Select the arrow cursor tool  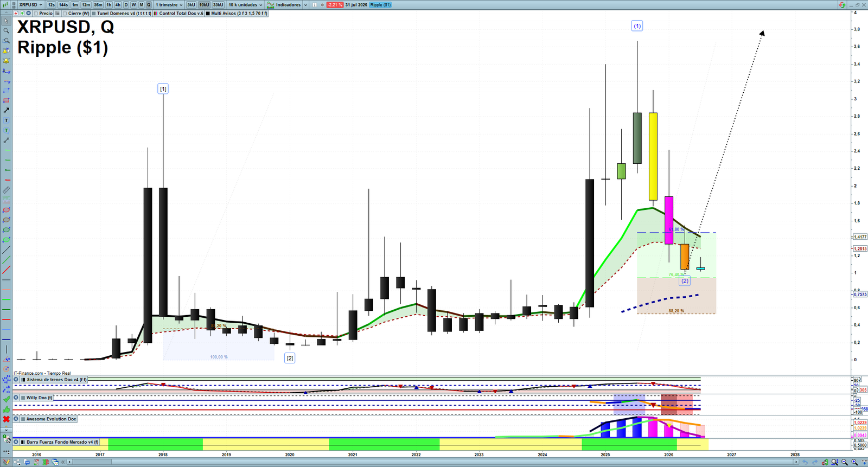(x=6, y=21)
